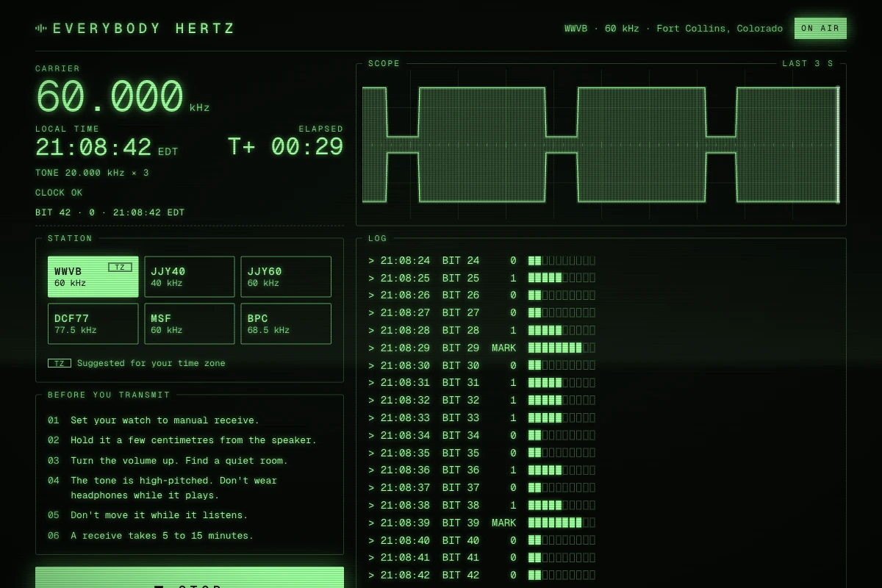This screenshot has width=882, height=588.
Task: Click the header 'WWVB · 60 kHz · Fort Collins, Colorado'
Action: click(673, 29)
